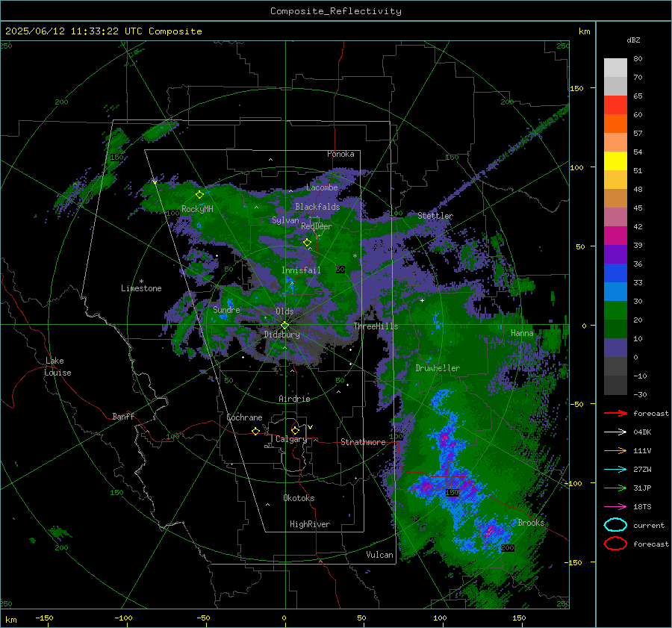Click the red forecast ellipse icon

click(x=615, y=544)
